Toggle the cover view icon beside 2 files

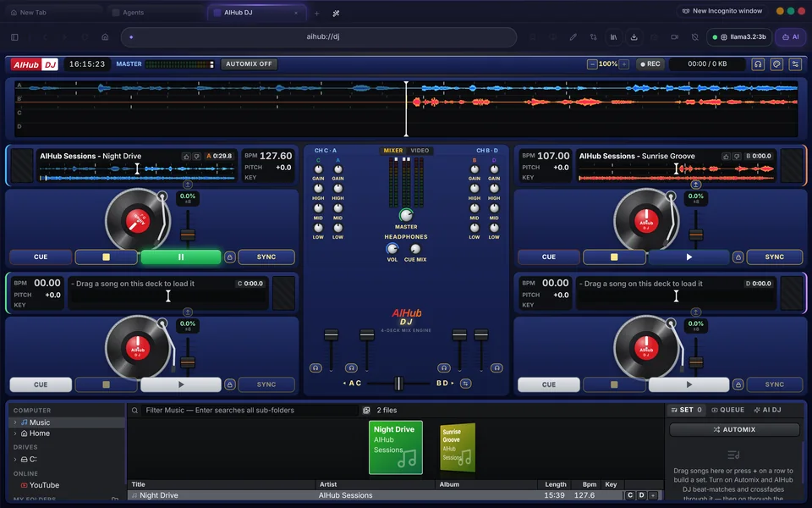[366, 410]
